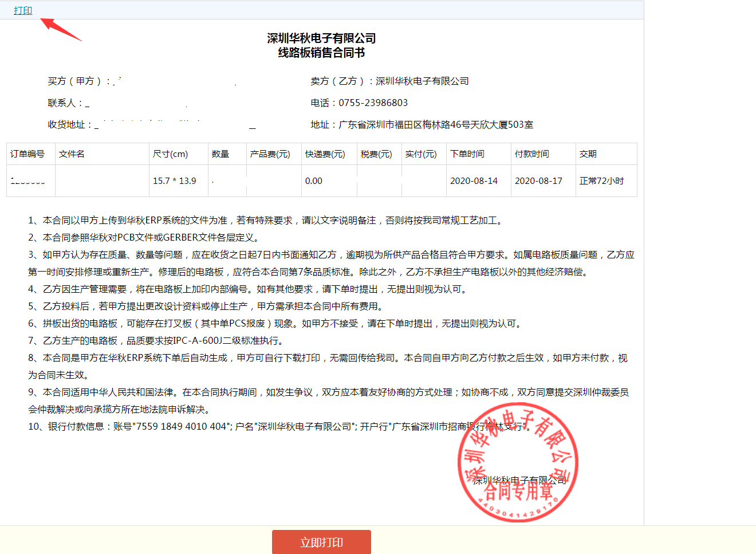Click clause 7 about the IPC-A-600J standard
The height and width of the screenshot is (554, 756).
coord(157,340)
